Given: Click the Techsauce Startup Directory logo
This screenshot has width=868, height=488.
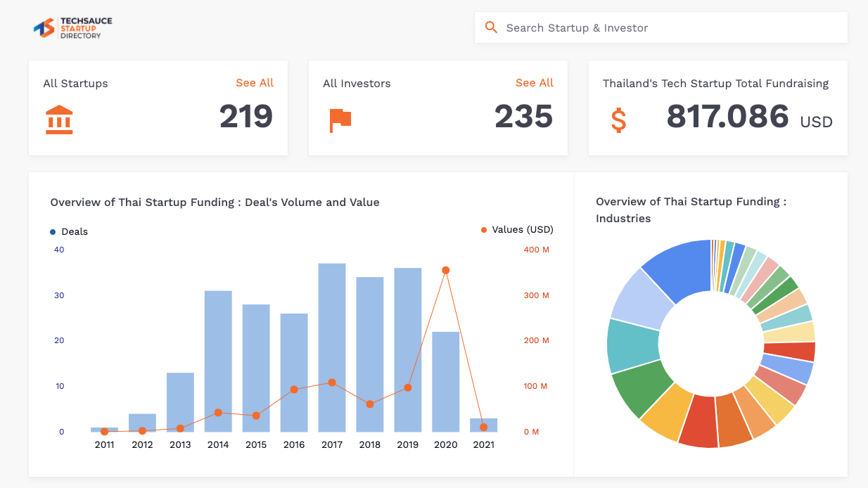Looking at the screenshot, I should 72,28.
